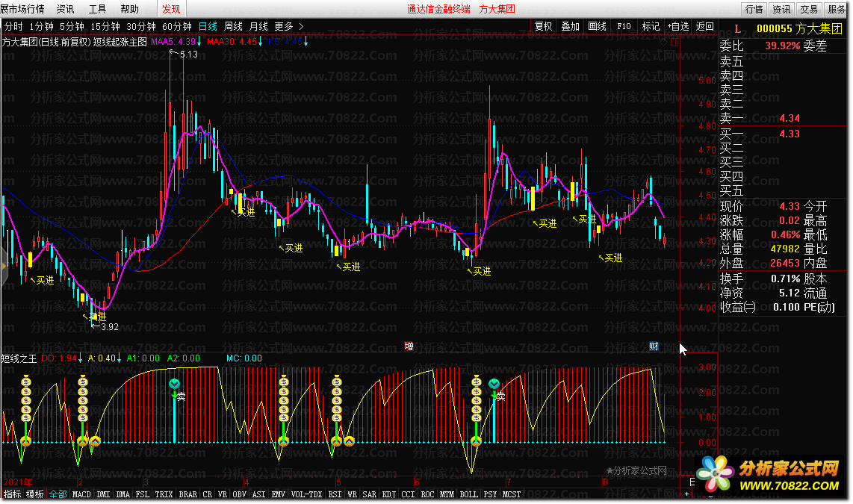Select the 月线 monthly period

(x=258, y=26)
